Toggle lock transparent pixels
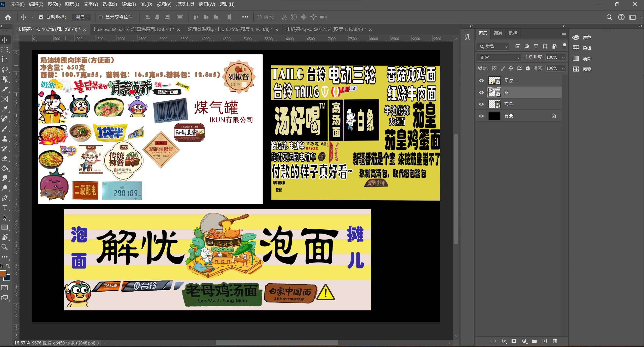The width and height of the screenshot is (644, 347). click(494, 68)
